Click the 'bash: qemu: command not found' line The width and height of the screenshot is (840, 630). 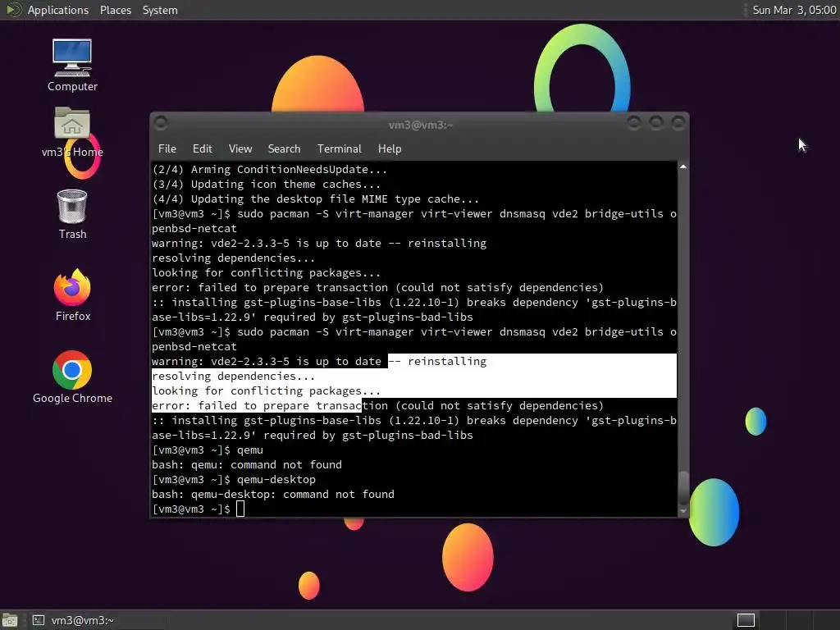pyautogui.click(x=246, y=465)
